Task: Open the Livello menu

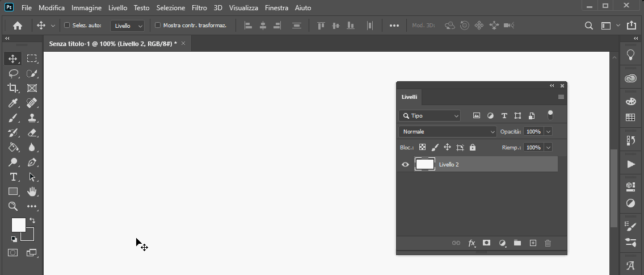Action: click(x=117, y=8)
